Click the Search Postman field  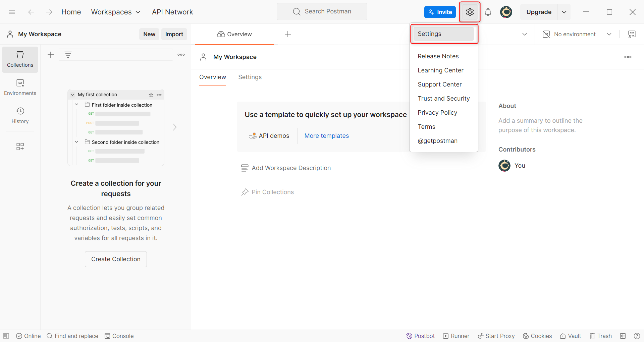coord(322,12)
